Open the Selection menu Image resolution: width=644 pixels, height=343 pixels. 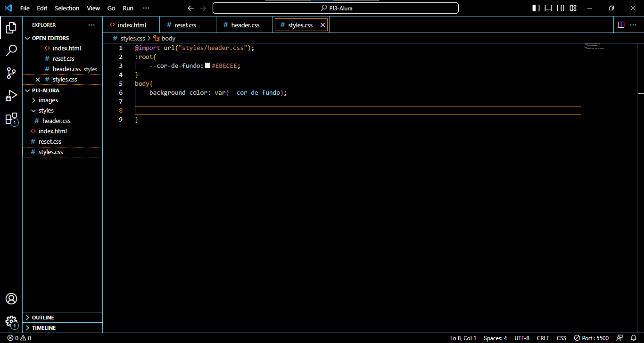(67, 8)
